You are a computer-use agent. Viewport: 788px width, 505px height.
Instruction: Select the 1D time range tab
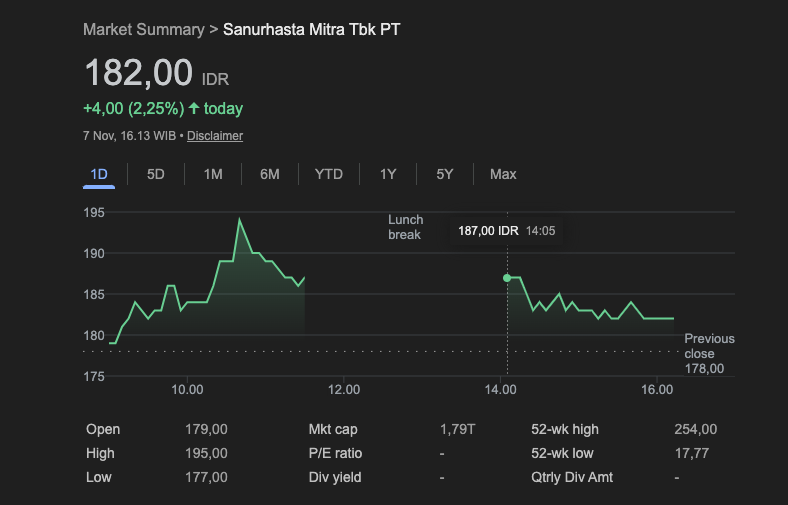coord(99,174)
